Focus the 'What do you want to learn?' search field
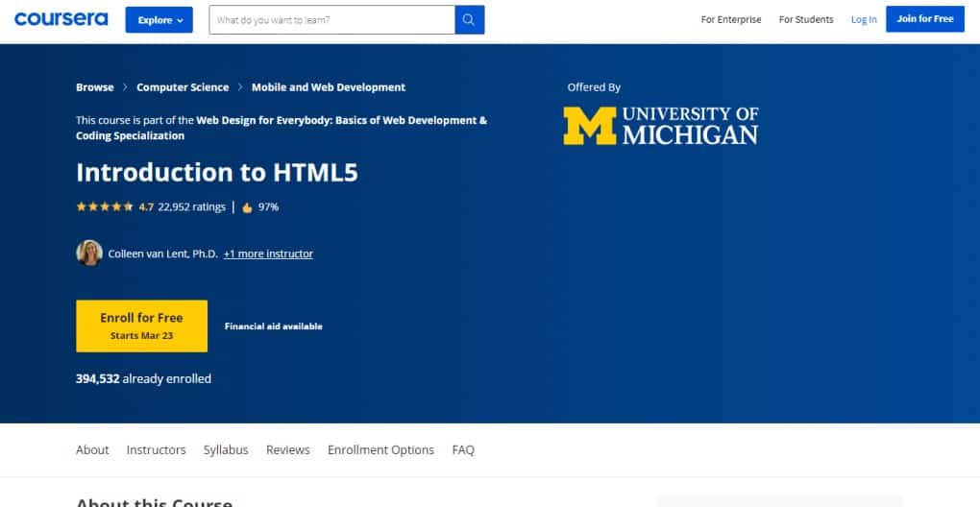 [331, 20]
